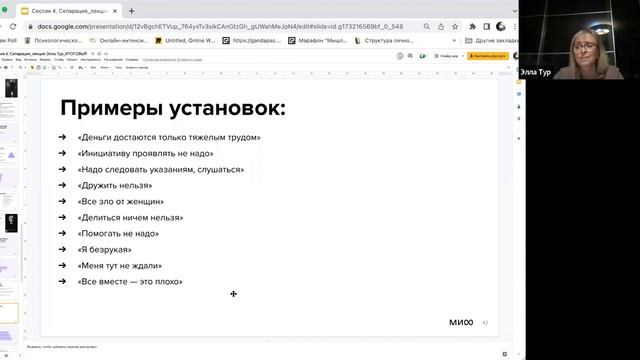Open the Психологическо... bookmark
Image resolution: width=640 pixels, height=360 pixels.
coord(53,40)
